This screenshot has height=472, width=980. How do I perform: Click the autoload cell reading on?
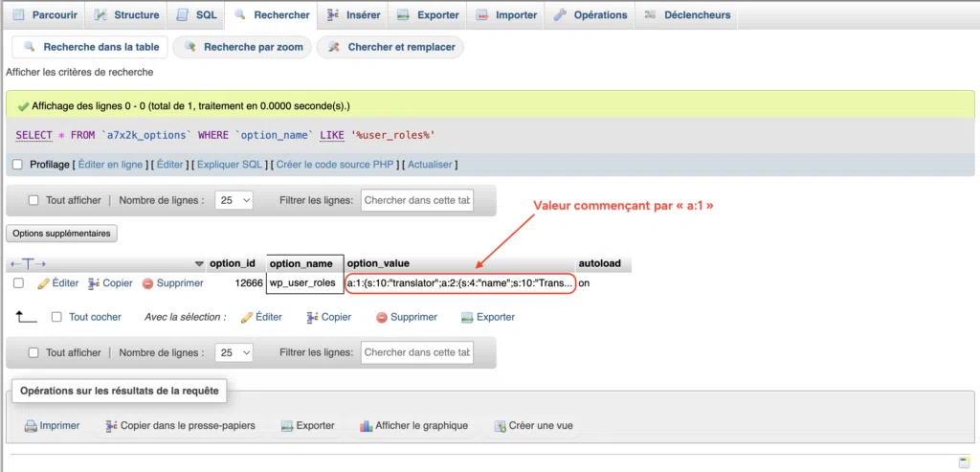tap(585, 283)
